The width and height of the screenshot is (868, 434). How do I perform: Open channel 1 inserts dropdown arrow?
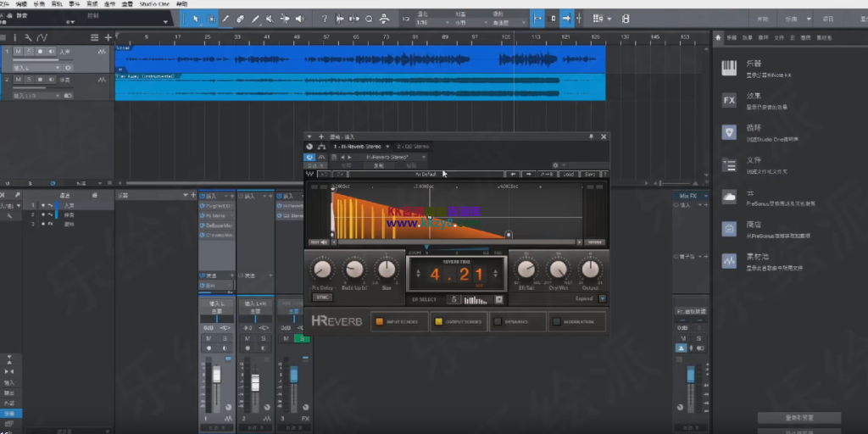point(225,196)
